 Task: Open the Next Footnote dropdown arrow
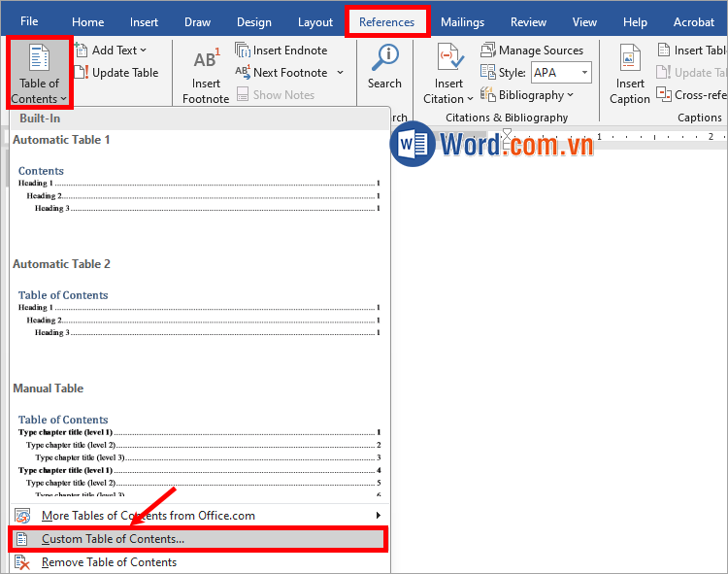click(341, 73)
